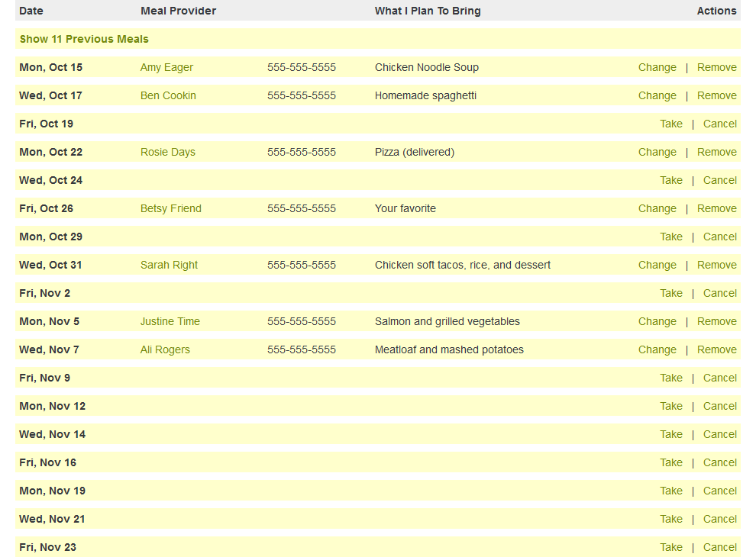Sign up to take Mon, Nov 12

[670, 406]
